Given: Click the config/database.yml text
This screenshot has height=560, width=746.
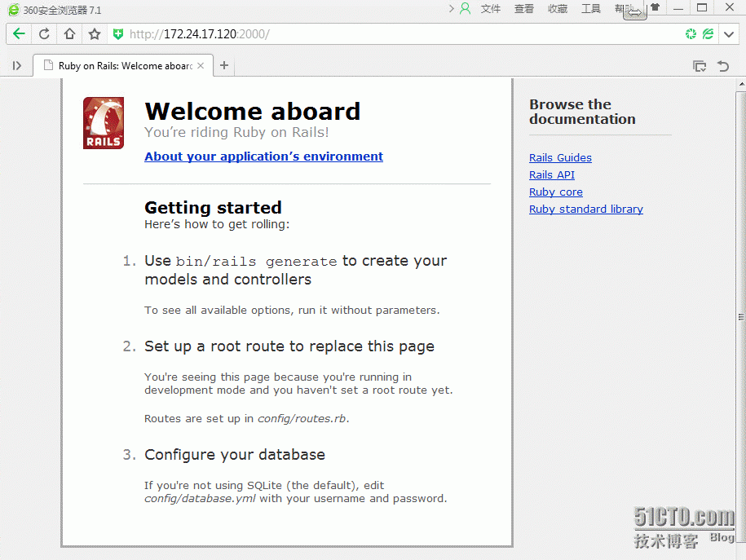Looking at the screenshot, I should (x=200, y=499).
